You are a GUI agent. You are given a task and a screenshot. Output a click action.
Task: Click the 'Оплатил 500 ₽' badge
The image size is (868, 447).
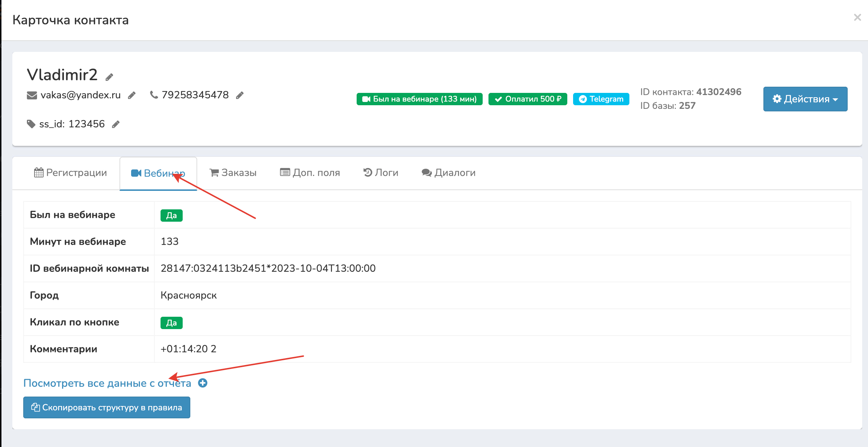(x=528, y=99)
